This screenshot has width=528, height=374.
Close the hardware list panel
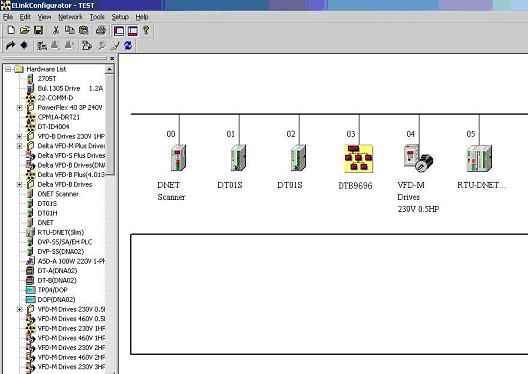[x=112, y=59]
